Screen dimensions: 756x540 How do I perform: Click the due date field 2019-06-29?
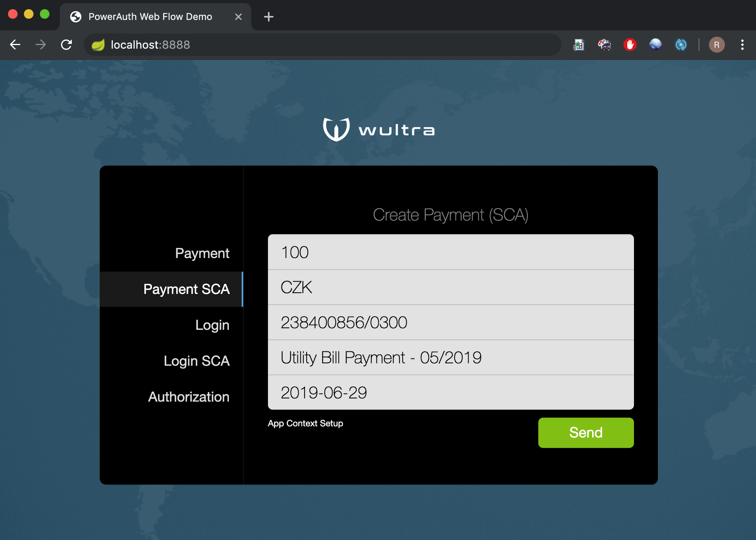451,392
